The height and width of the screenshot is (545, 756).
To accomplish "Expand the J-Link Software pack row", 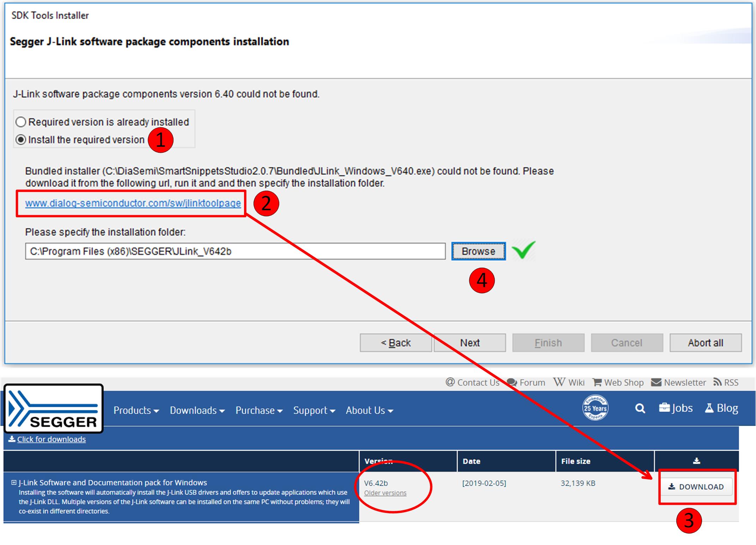I will tap(14, 482).
